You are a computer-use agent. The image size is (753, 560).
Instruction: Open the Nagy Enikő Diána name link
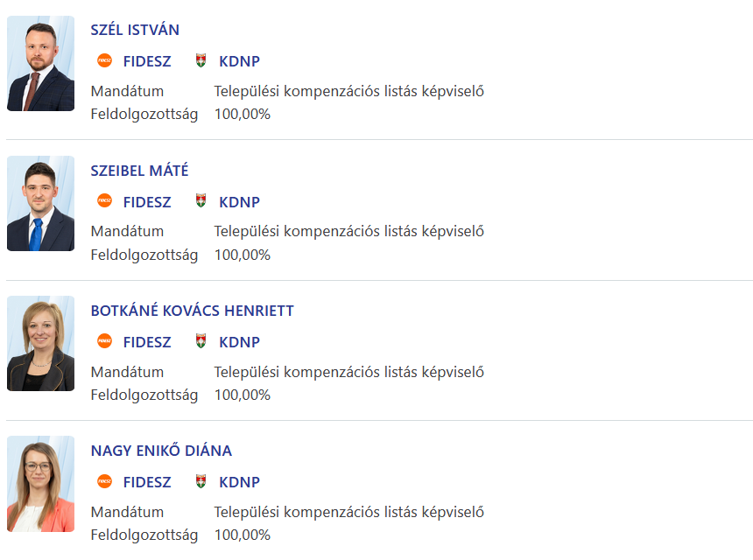(x=161, y=451)
